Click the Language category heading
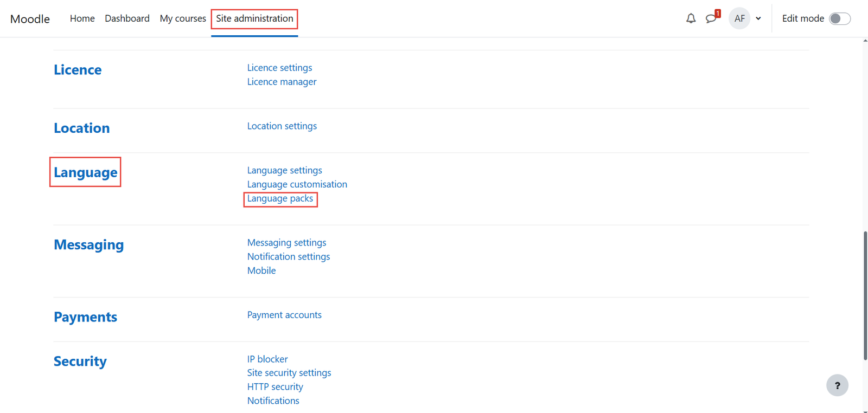 [85, 172]
